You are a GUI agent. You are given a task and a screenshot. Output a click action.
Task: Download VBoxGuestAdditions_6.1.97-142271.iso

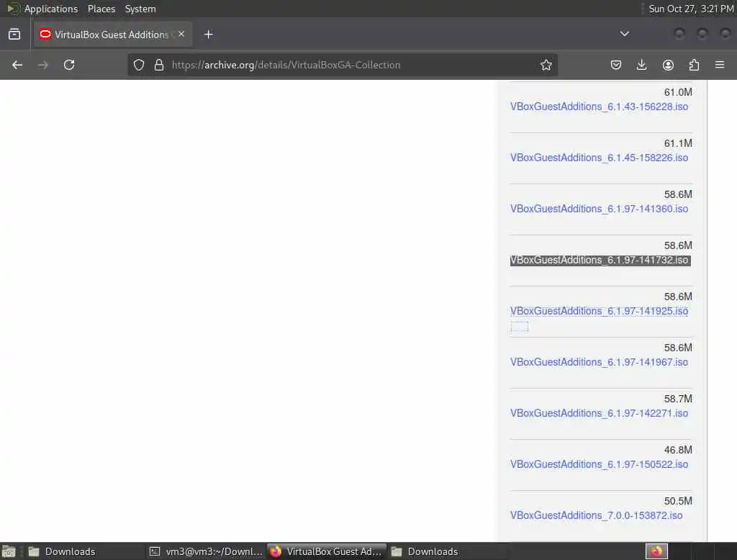[x=600, y=413]
